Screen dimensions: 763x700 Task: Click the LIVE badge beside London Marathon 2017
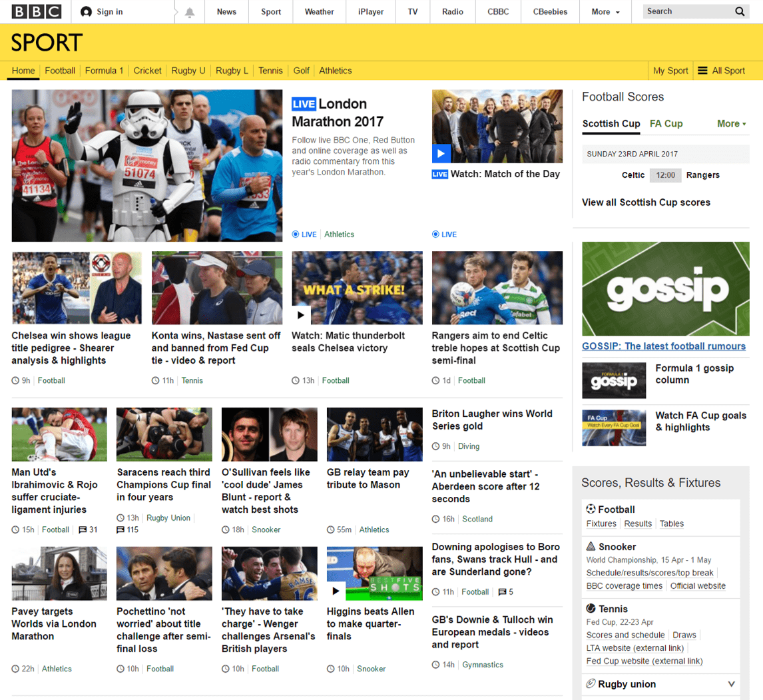point(304,104)
